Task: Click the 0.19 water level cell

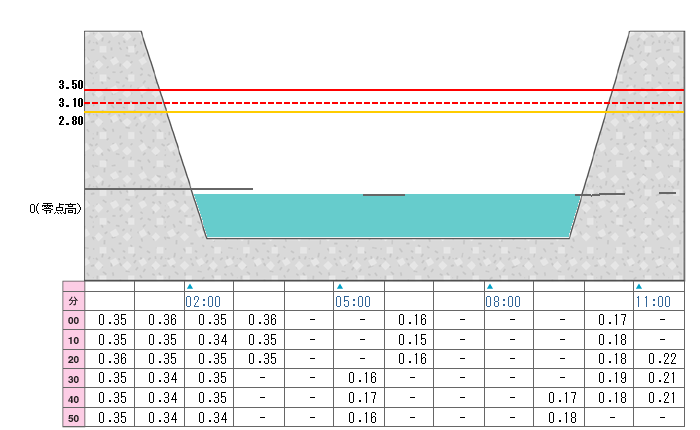Action: pos(609,378)
